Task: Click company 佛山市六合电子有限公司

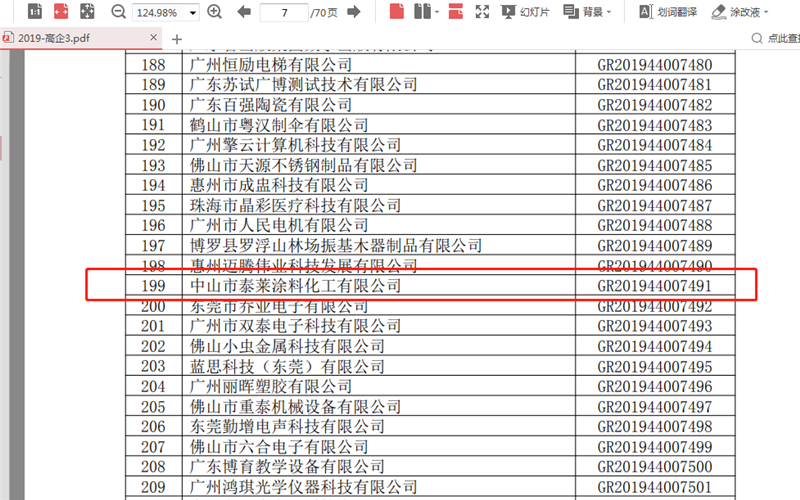Action: [x=279, y=447]
